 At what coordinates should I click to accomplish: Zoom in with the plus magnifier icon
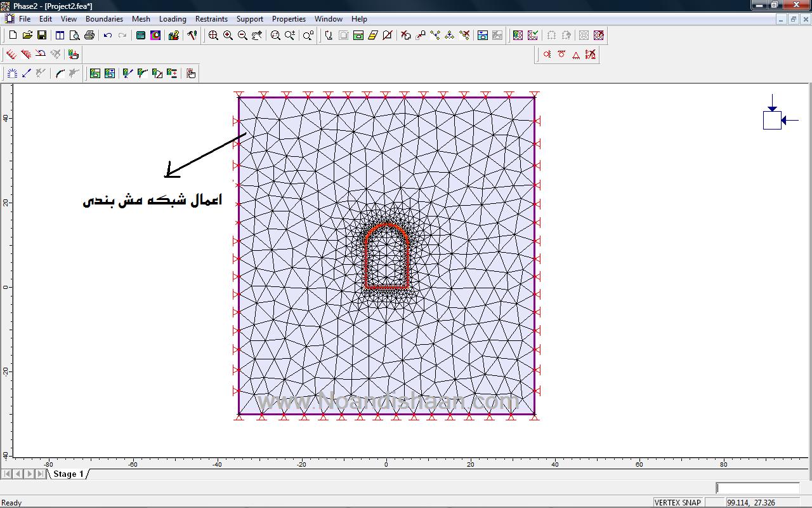click(228, 36)
